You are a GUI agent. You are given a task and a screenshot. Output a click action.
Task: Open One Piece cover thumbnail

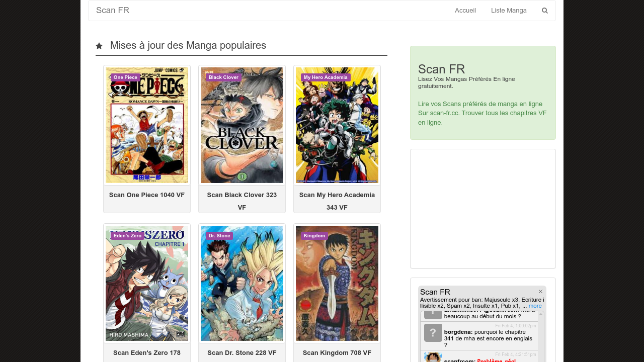coord(147,125)
